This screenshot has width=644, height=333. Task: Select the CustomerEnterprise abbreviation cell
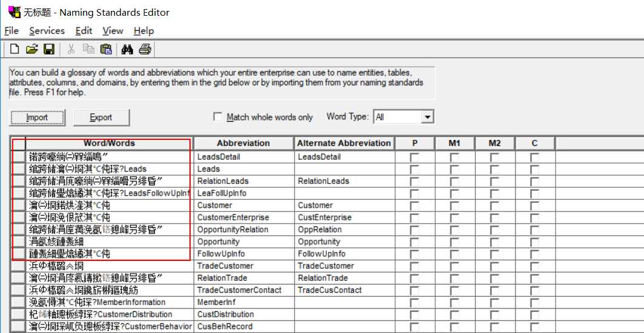243,217
